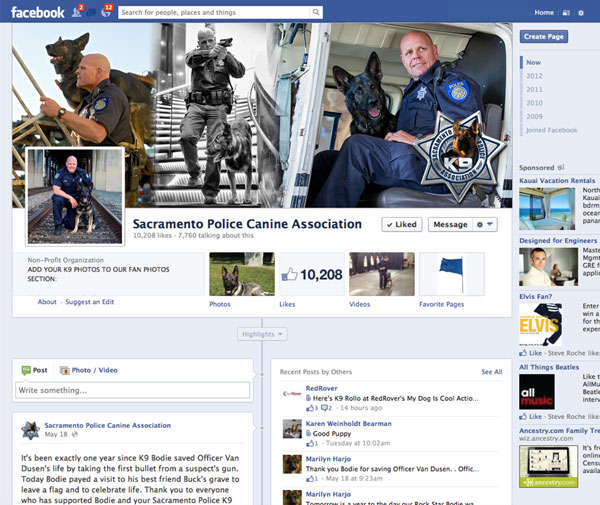The width and height of the screenshot is (600, 505).
Task: Click the search magnifier icon
Action: coord(316,12)
